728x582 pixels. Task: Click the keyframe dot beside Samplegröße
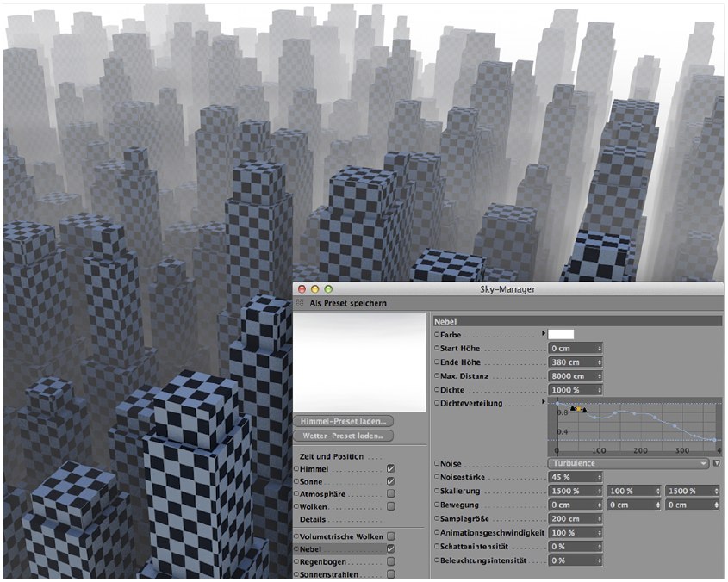click(x=437, y=519)
